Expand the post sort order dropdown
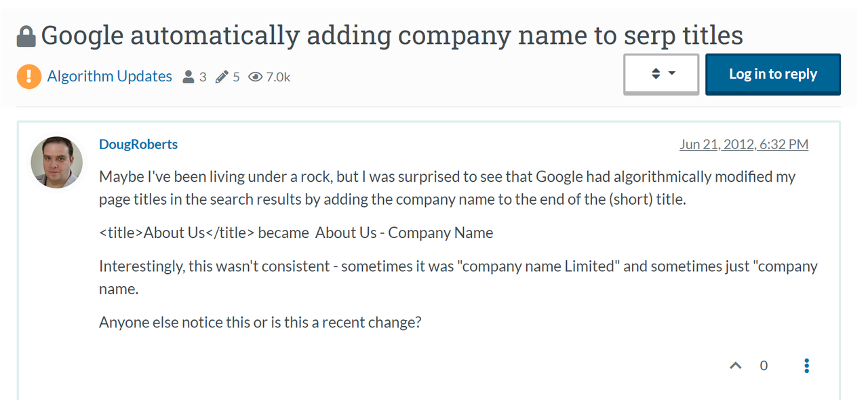Image resolution: width=868 pixels, height=400 pixels. [661, 74]
